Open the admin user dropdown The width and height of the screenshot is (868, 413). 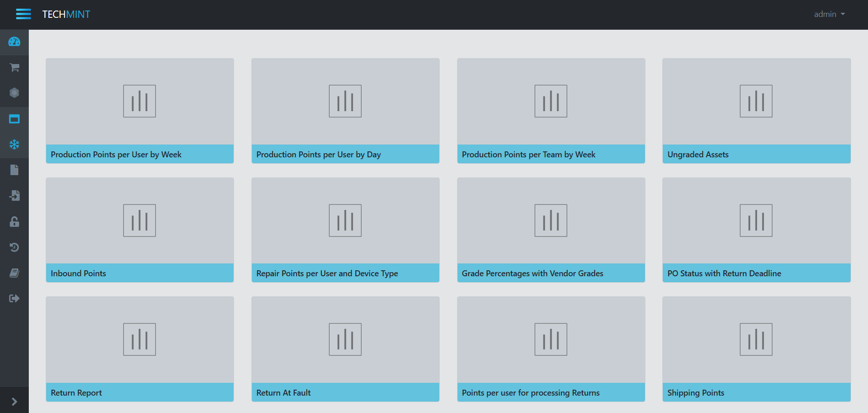(x=829, y=14)
